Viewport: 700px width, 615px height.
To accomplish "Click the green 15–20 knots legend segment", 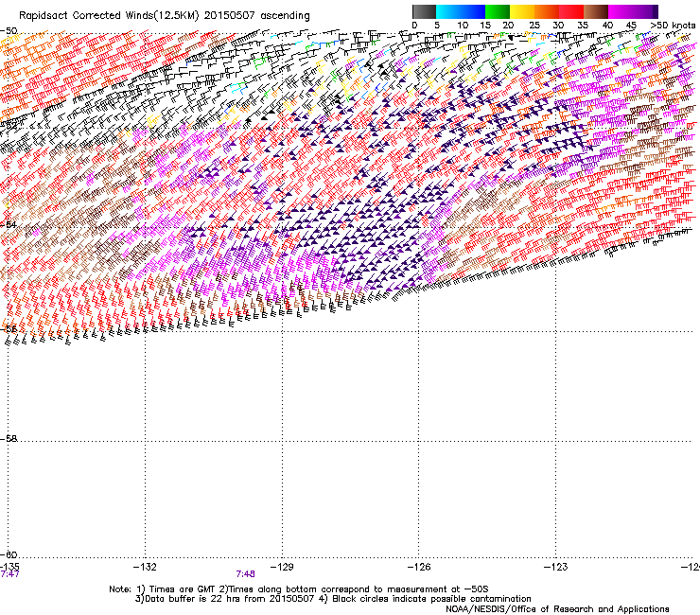I will click(x=498, y=11).
